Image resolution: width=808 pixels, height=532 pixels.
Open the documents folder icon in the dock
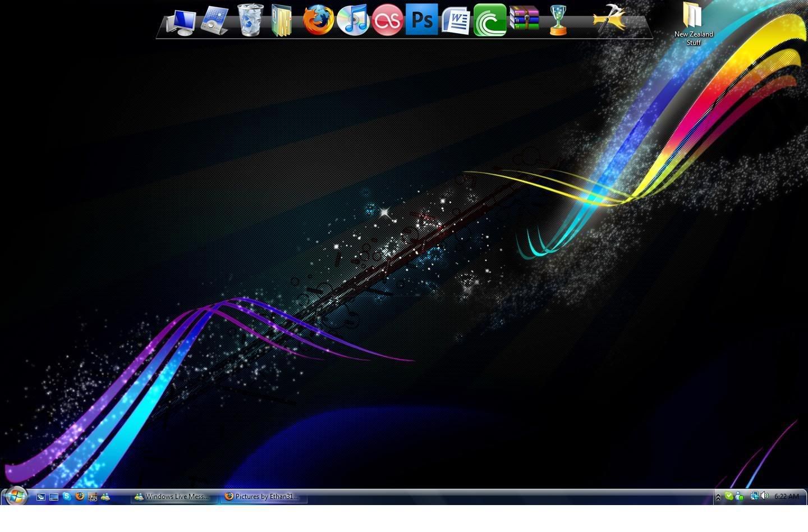tap(282, 21)
